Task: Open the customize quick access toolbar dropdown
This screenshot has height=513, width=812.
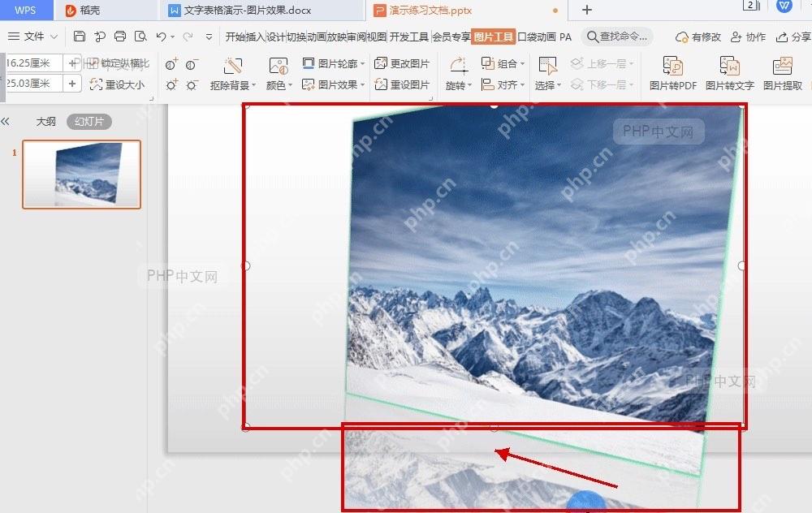Action: (209, 37)
